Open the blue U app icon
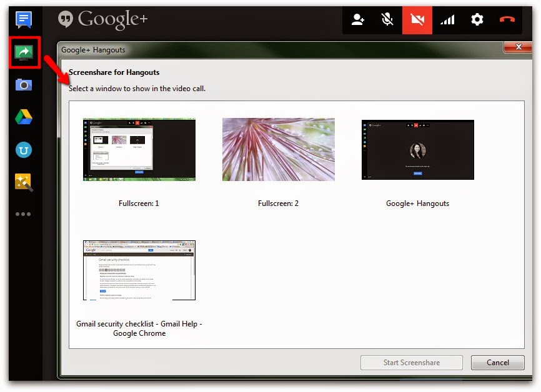The image size is (541, 392). tap(24, 150)
